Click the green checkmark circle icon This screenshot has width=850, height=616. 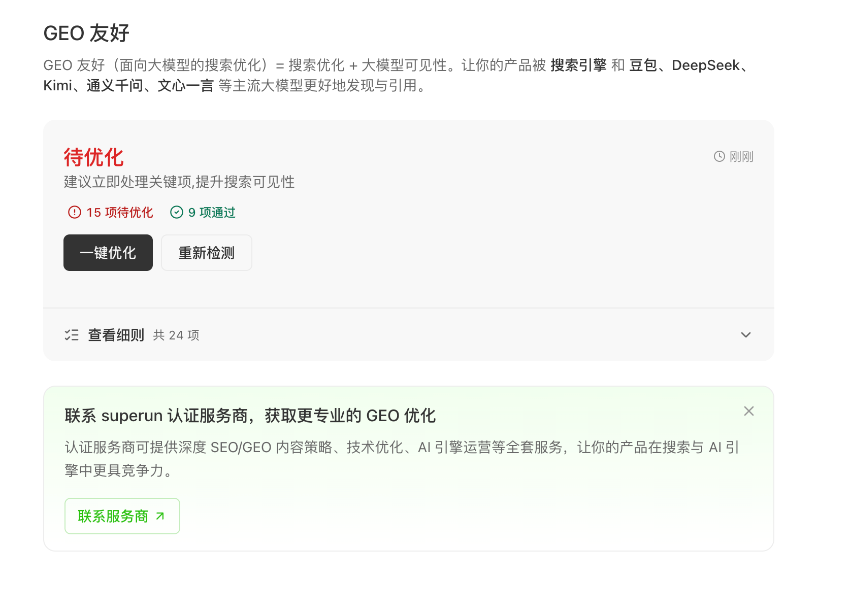tap(177, 212)
